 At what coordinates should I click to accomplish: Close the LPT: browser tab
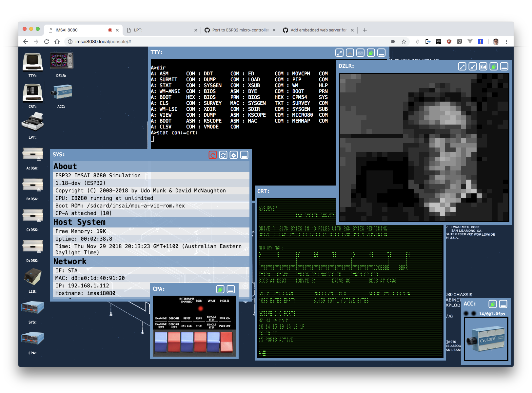pos(196,30)
